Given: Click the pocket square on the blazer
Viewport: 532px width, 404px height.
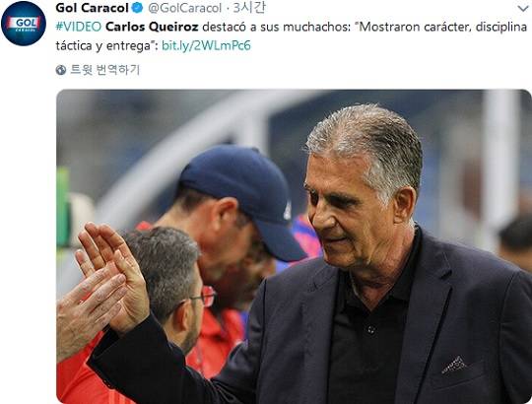Looking at the screenshot, I should (453, 365).
